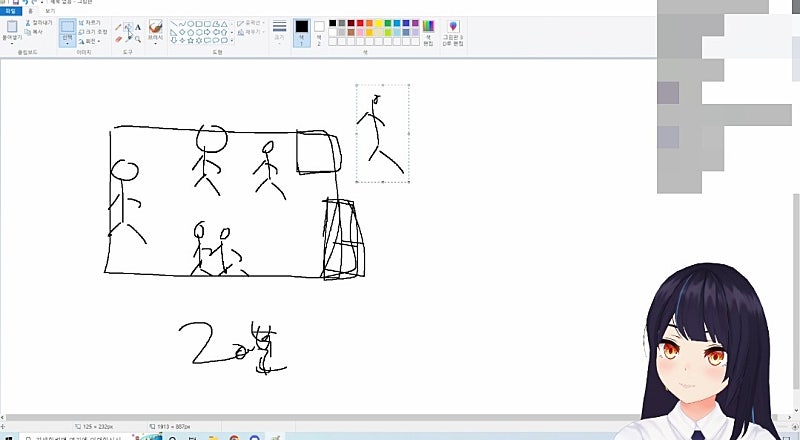Open the shape Fill dropdown

tap(251, 32)
